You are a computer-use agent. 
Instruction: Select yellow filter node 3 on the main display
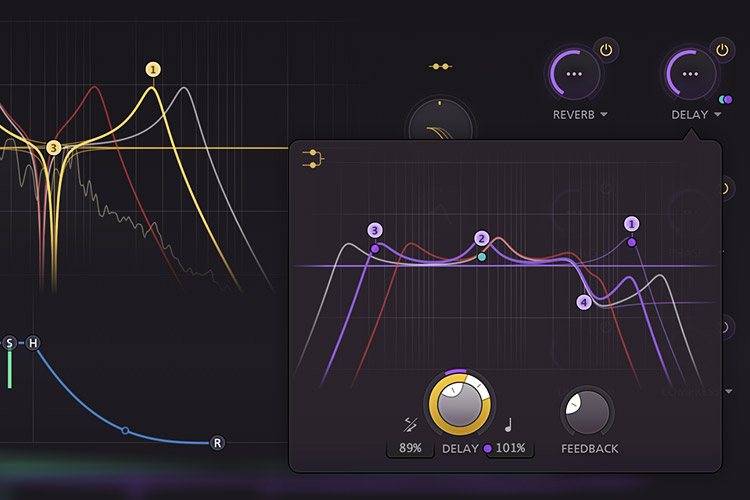click(53, 148)
